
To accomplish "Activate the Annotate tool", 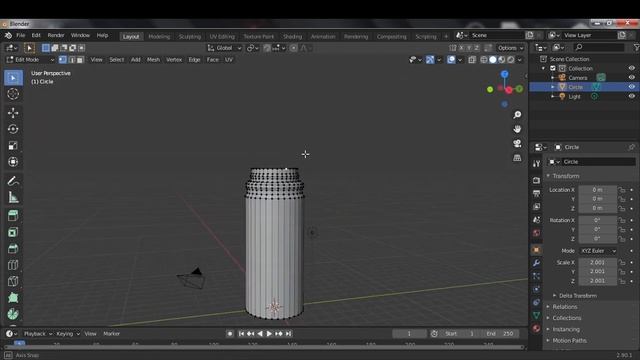I will click(x=13, y=181).
